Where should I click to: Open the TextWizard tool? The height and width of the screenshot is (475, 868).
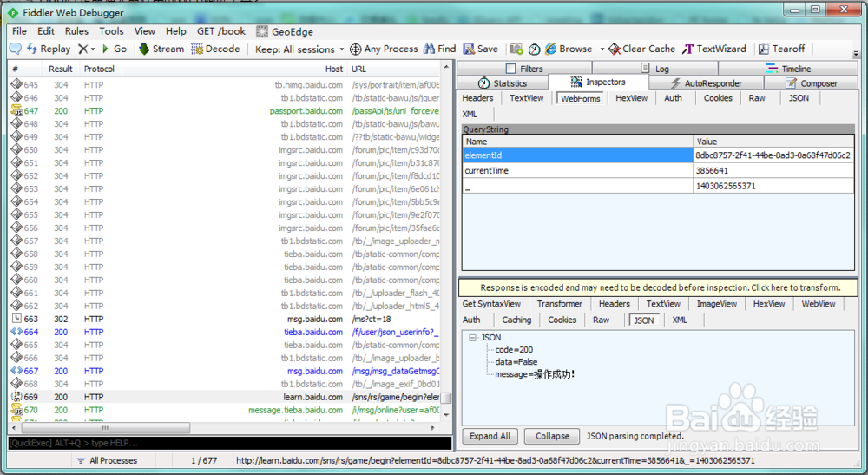point(714,49)
